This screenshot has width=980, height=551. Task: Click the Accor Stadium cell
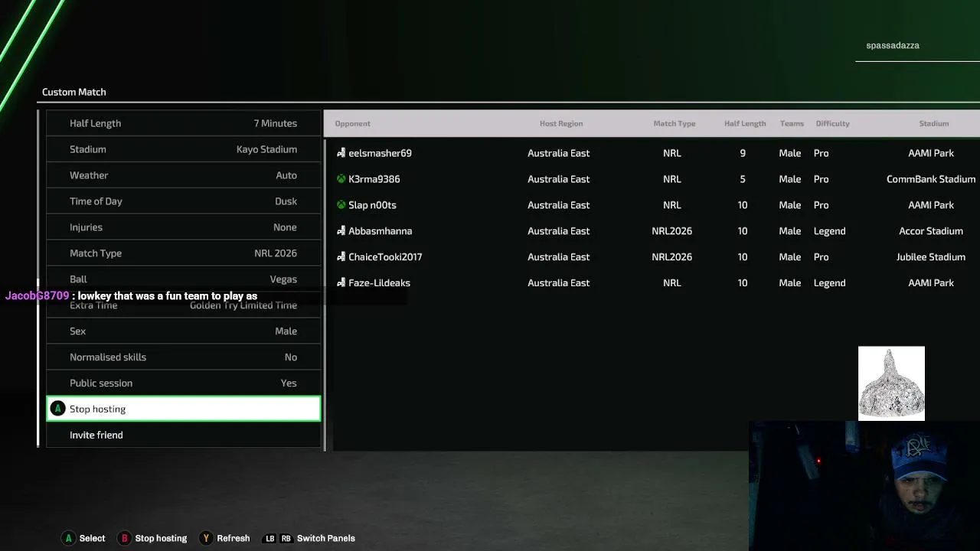click(x=931, y=231)
